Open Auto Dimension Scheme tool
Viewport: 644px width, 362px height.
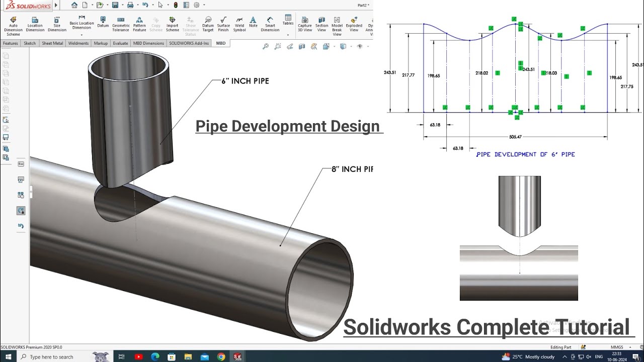click(13, 26)
